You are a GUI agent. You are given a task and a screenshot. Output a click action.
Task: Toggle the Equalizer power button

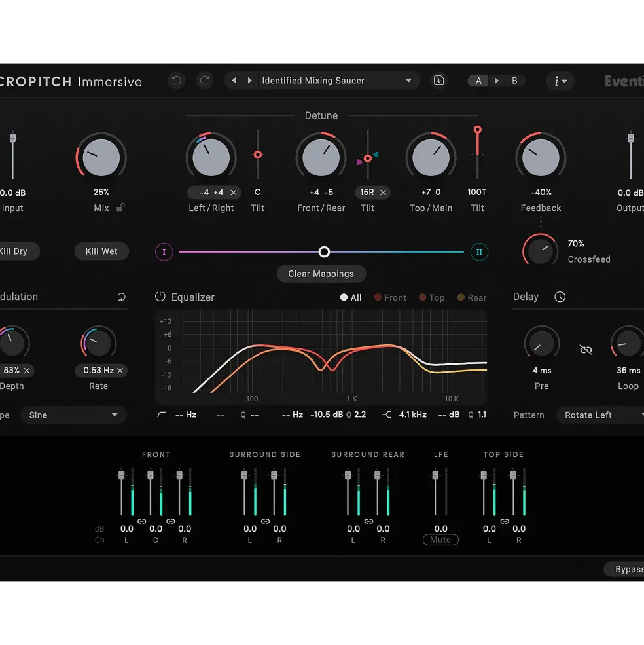[160, 297]
